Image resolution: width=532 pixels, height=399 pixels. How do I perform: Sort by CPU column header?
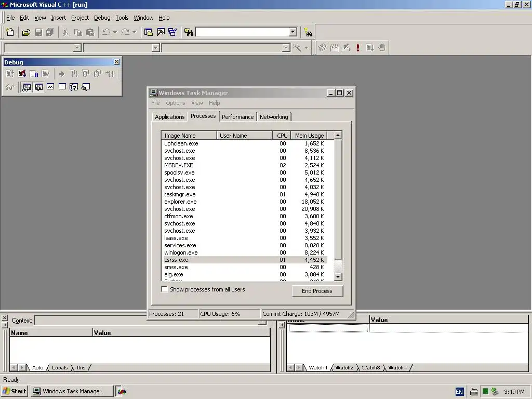point(282,136)
